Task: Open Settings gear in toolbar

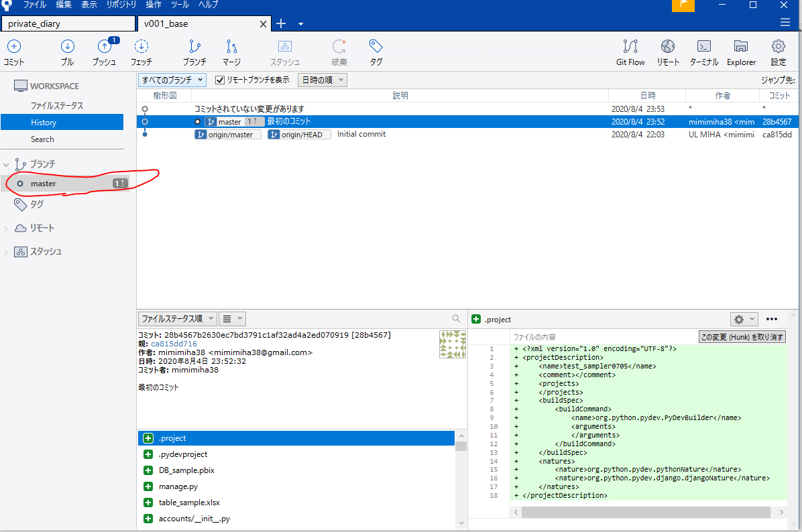Action: pos(779,52)
